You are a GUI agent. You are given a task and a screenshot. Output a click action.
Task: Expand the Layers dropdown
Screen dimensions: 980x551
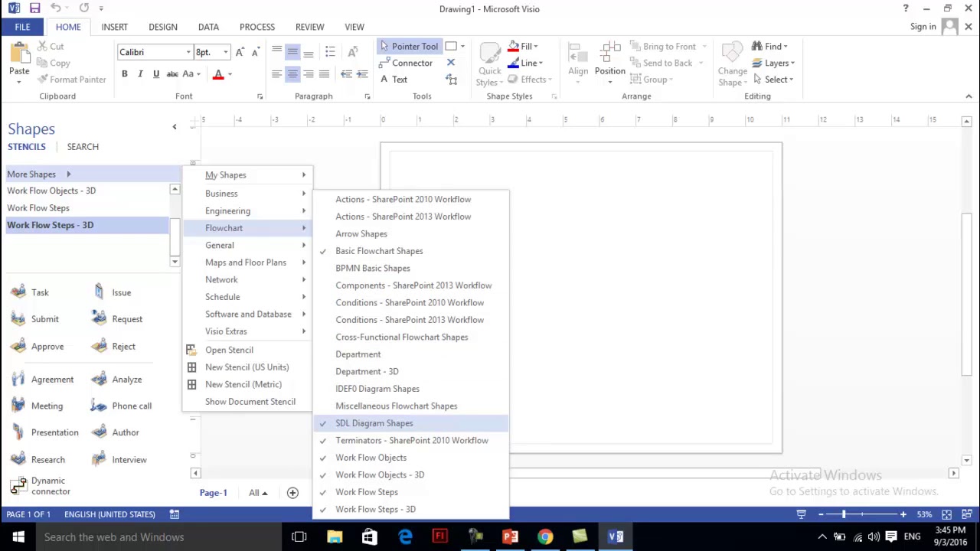pyautogui.click(x=792, y=64)
